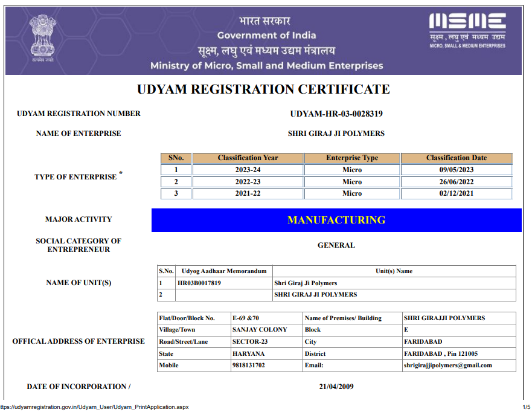Click the Ministry of Micro, Small and Medium Enterprises title
Screen dimensions: 532x412
coord(267,65)
